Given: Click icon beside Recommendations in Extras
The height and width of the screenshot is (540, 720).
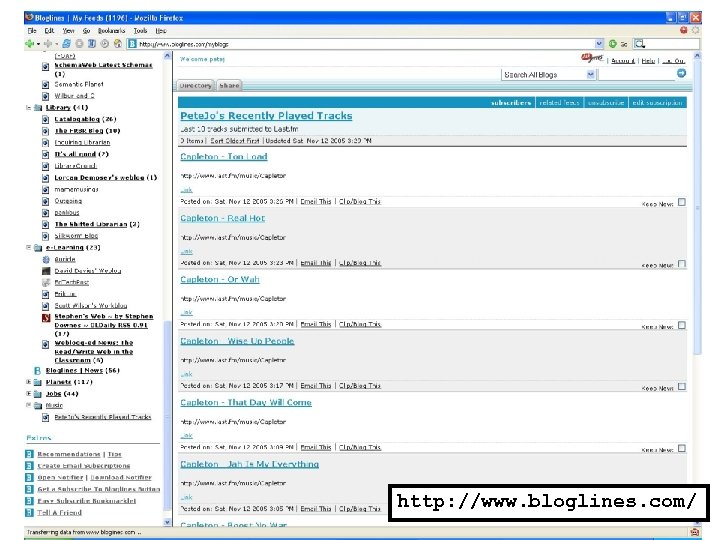Looking at the screenshot, I should (x=29, y=454).
